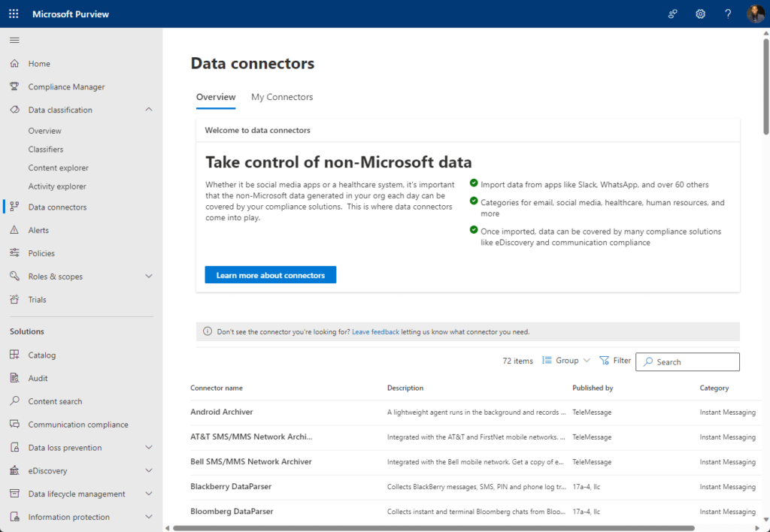Expand the Data loss prevention chevron

[x=149, y=447]
